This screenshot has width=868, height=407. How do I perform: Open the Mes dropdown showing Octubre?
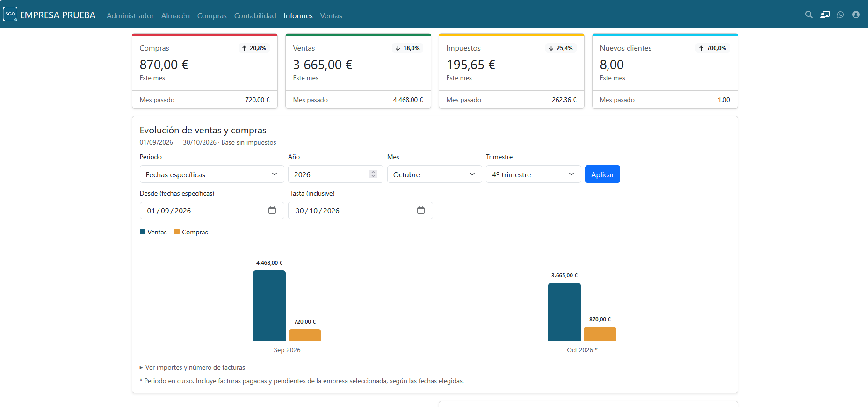pos(434,174)
